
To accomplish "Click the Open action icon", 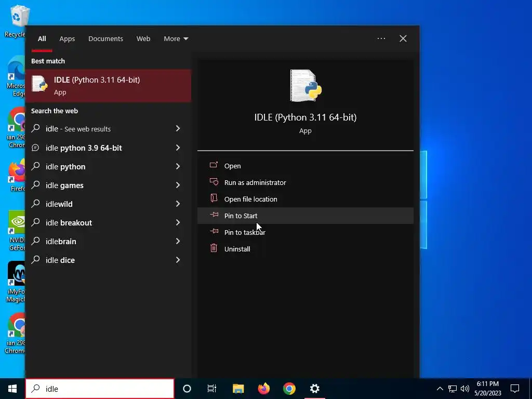I will click(x=214, y=165).
